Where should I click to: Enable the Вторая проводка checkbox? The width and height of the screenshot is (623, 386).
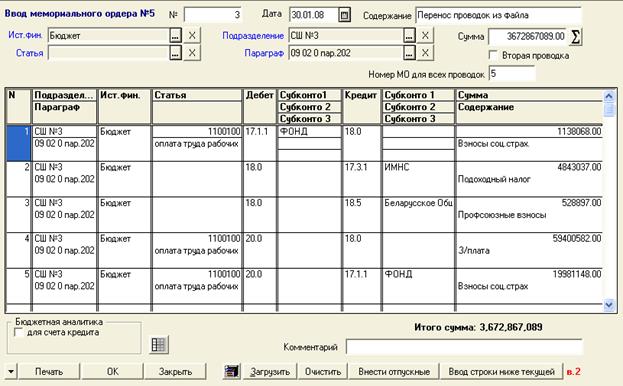click(493, 55)
